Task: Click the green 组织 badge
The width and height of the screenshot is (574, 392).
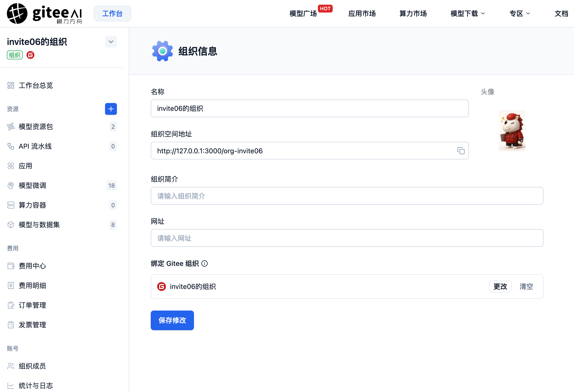Action: [15, 55]
